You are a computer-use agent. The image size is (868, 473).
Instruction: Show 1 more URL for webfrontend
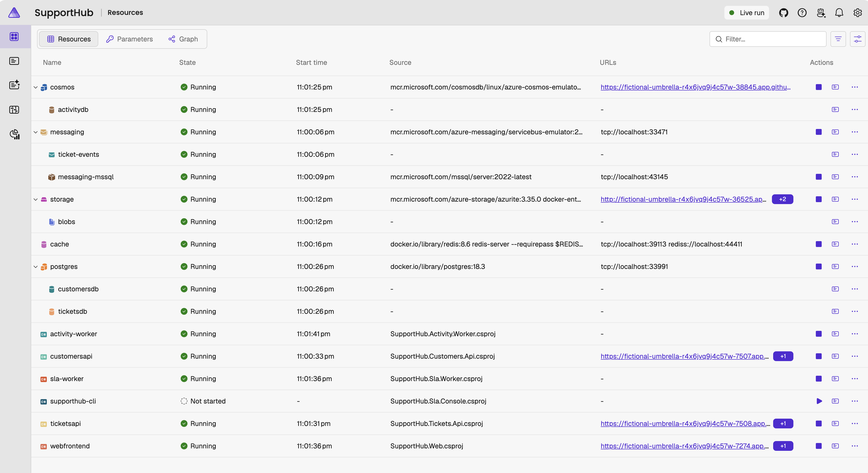click(x=783, y=446)
